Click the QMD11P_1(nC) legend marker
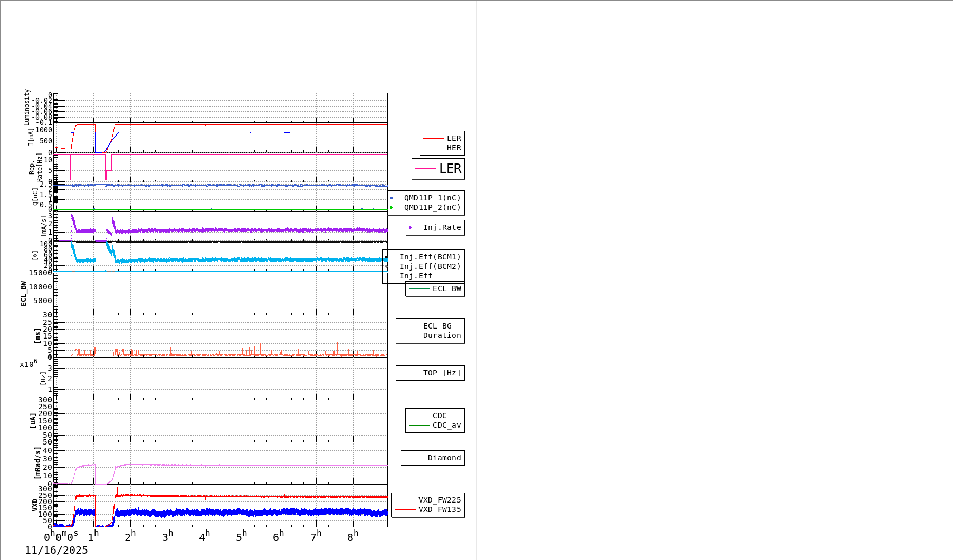 click(392, 198)
